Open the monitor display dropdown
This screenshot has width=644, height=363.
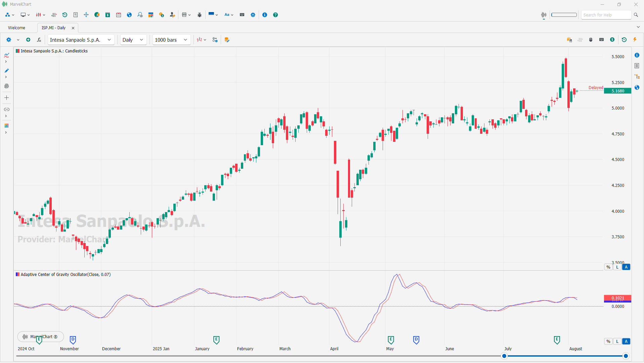pos(25,15)
